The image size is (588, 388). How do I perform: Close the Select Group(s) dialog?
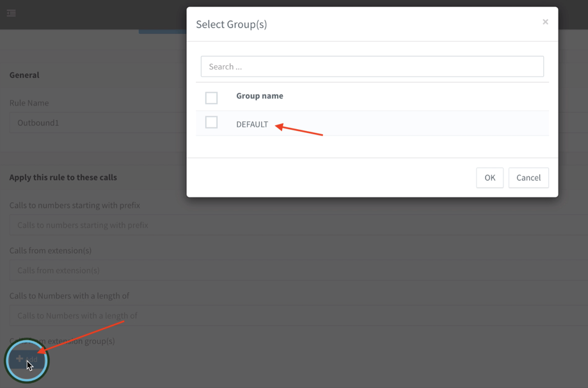(545, 22)
